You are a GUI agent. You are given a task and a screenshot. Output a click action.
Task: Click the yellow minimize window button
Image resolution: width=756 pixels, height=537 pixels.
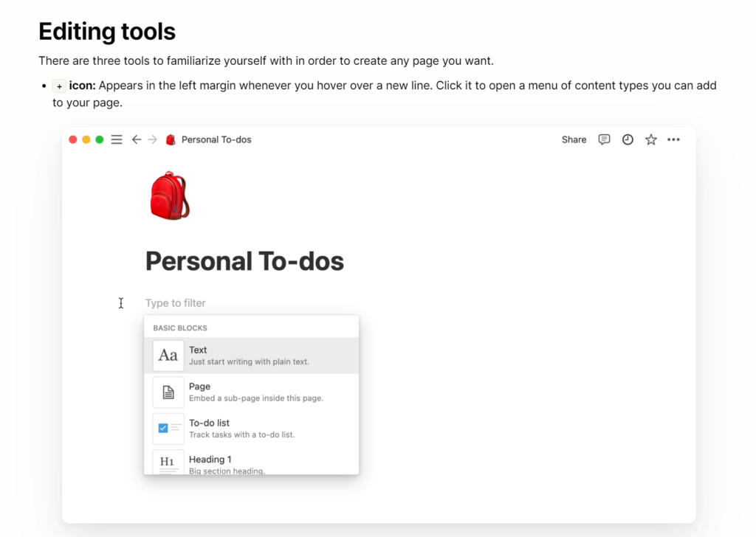tap(86, 139)
